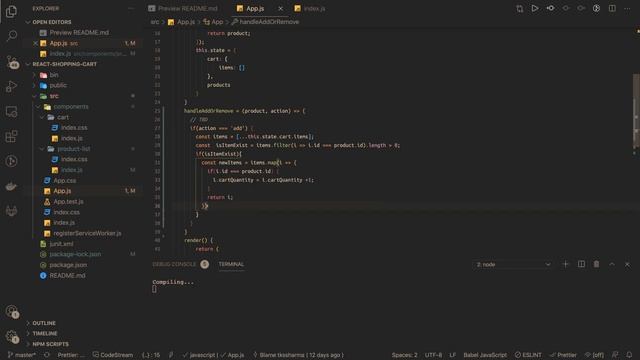Image resolution: width=640 pixels, height=360 pixels.
Task: Add a new terminal with plus icon
Action: tap(565, 264)
